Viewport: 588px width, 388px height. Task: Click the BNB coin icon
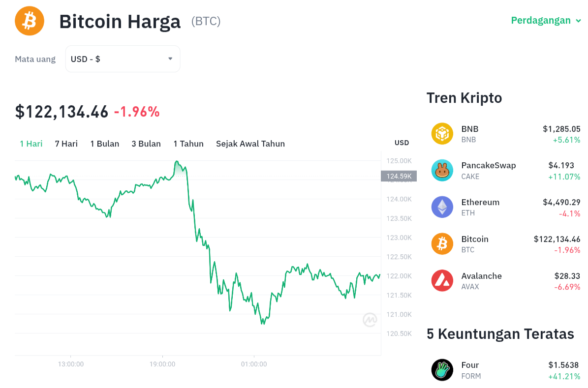[x=442, y=134]
